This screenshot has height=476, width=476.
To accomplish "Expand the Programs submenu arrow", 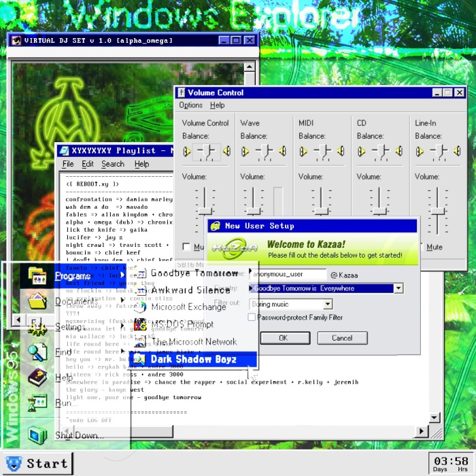I will pos(122,275).
